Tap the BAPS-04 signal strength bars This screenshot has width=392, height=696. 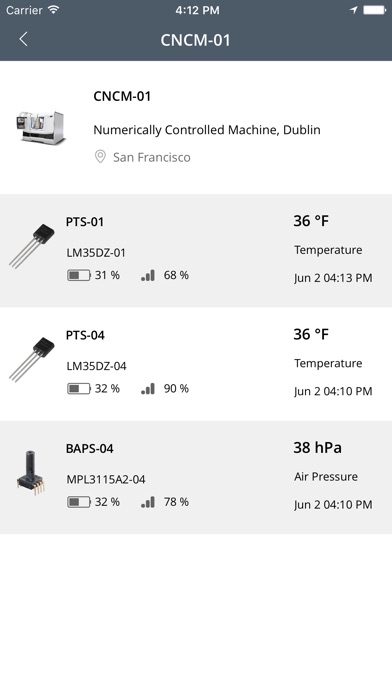[x=148, y=502]
